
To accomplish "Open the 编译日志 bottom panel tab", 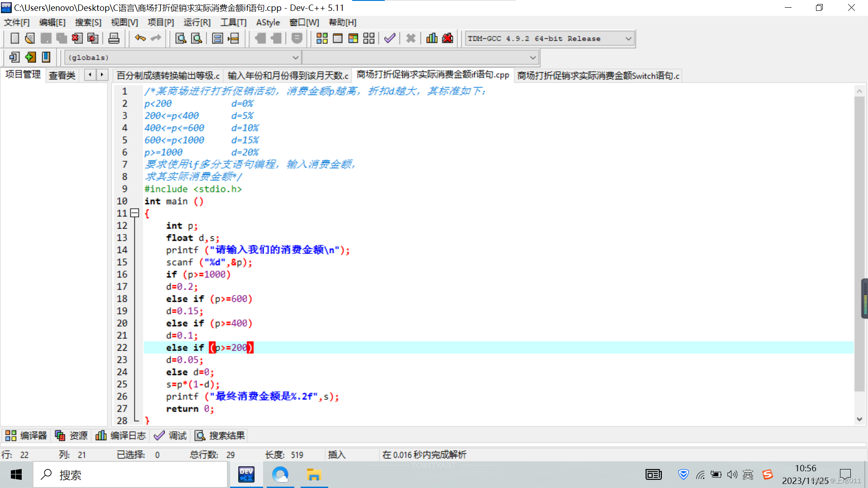I will (x=121, y=436).
